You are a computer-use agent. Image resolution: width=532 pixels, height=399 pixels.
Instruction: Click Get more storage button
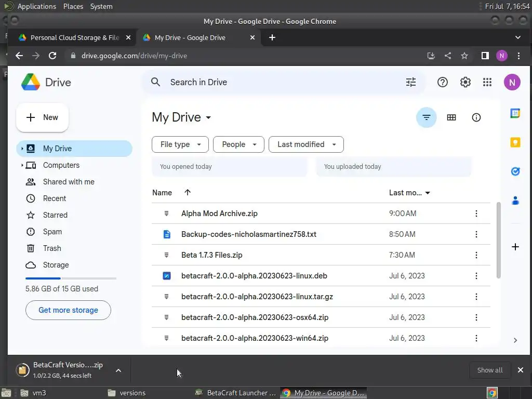tap(68, 310)
